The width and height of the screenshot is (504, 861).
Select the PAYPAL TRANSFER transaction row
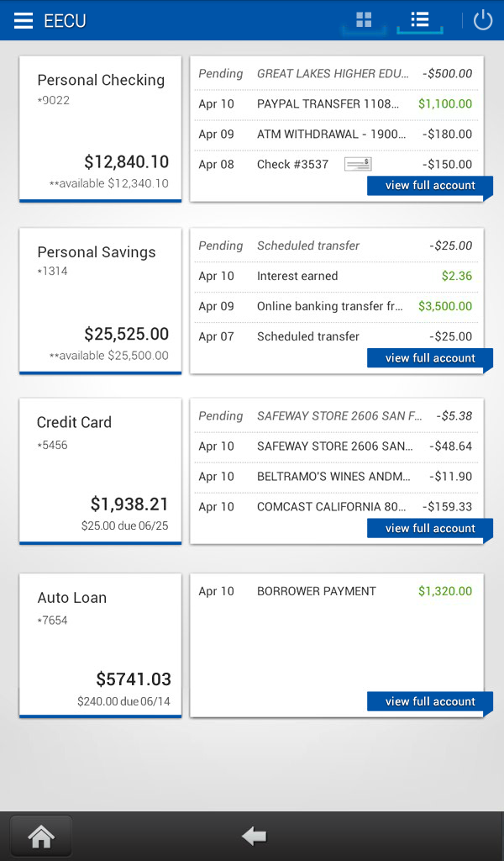pos(336,104)
